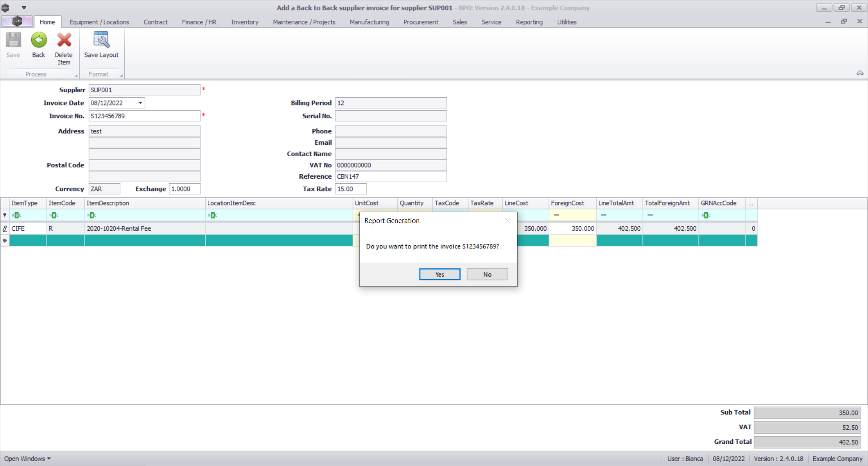Viewport: 868px width, 466px height.
Task: Expand the Process group launcher
Action: 76,76
